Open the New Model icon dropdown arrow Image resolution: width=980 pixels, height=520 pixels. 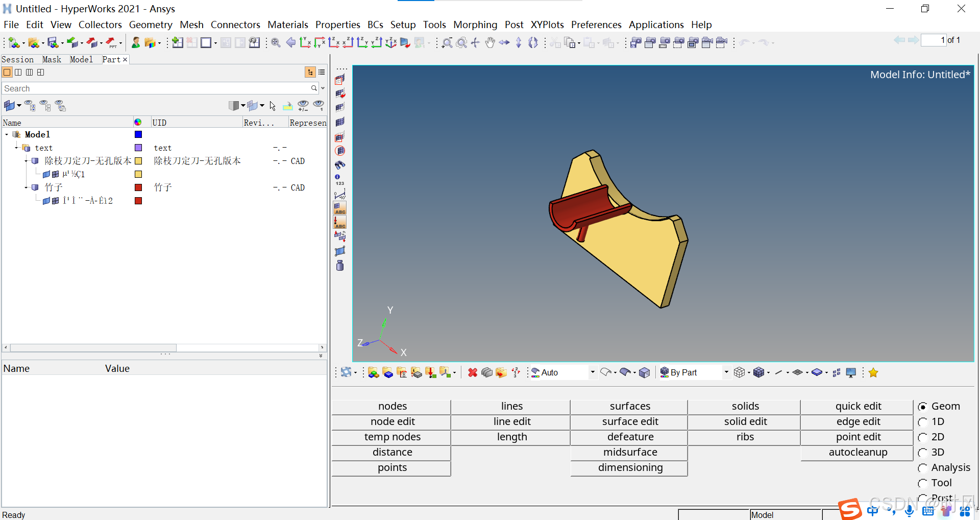click(23, 44)
